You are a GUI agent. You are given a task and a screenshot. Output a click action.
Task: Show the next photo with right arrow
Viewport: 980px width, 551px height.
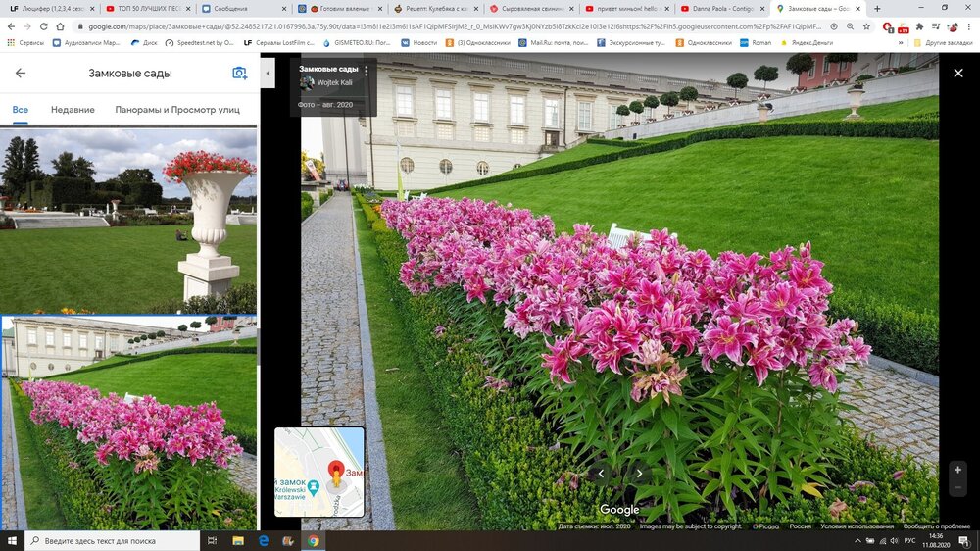point(640,474)
